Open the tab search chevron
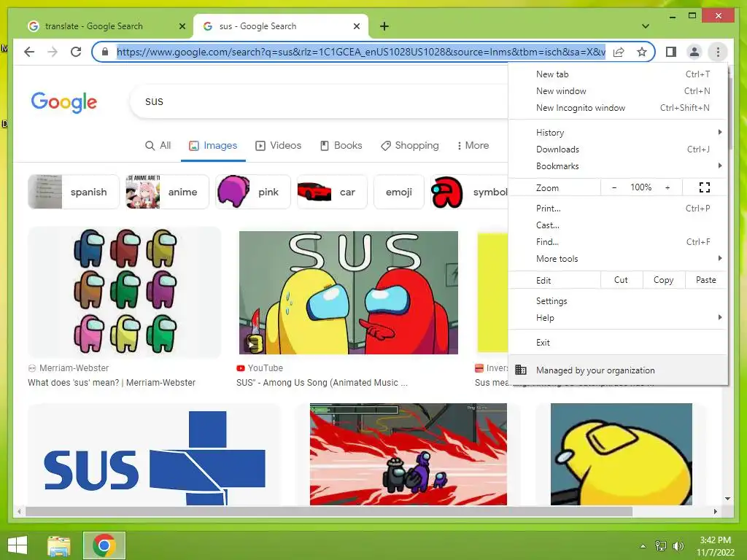The height and width of the screenshot is (560, 747). tap(646, 26)
